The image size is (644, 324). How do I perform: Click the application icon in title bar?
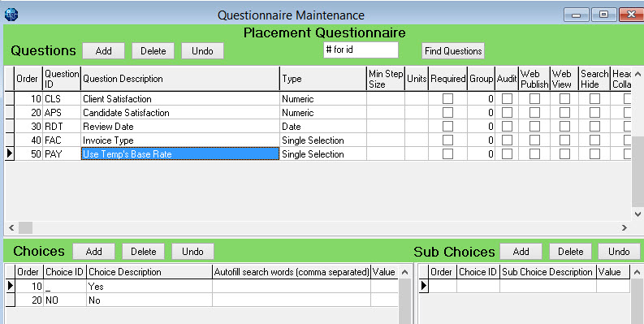pyautogui.click(x=11, y=15)
